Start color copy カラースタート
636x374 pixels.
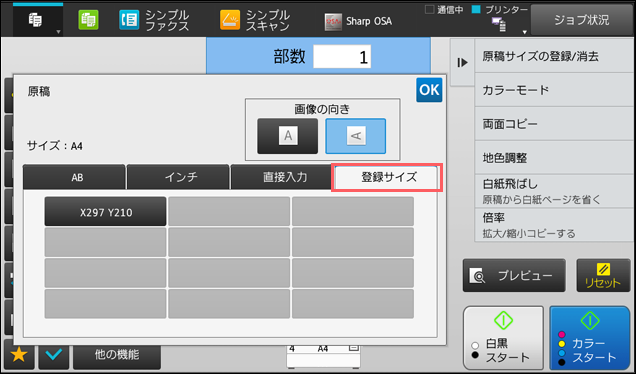589,337
